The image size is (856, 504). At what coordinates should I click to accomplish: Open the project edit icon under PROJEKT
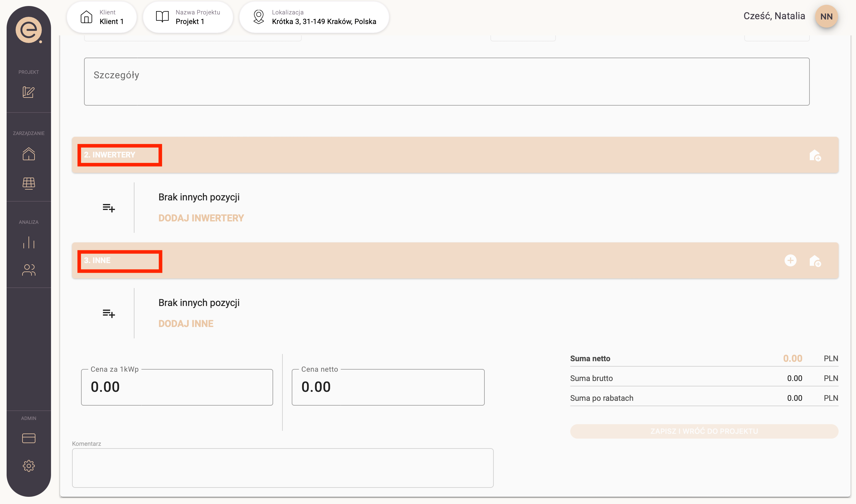[x=29, y=92]
